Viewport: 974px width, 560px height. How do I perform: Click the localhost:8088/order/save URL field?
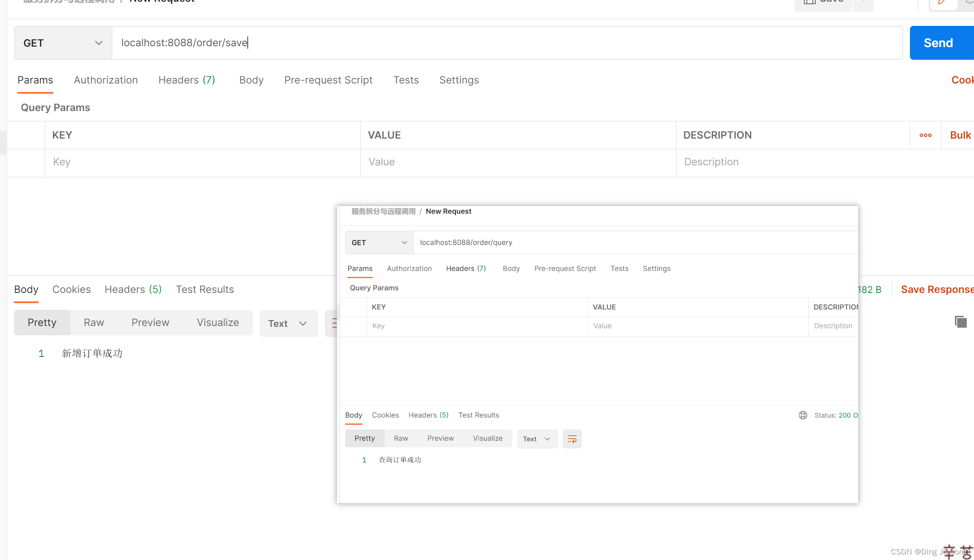(x=507, y=43)
